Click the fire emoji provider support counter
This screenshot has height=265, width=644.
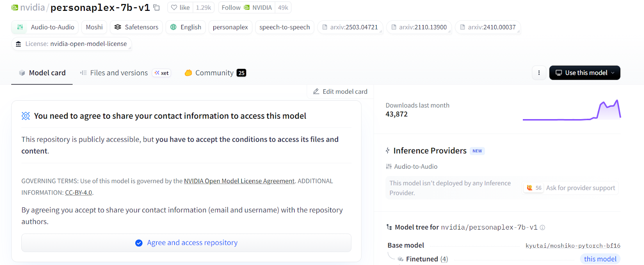[x=533, y=187]
